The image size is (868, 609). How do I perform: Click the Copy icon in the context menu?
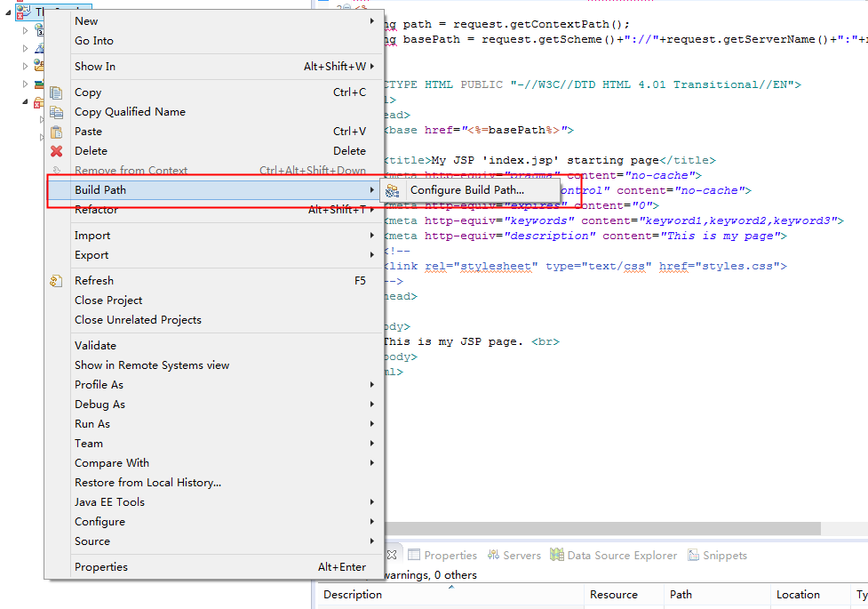click(x=57, y=92)
